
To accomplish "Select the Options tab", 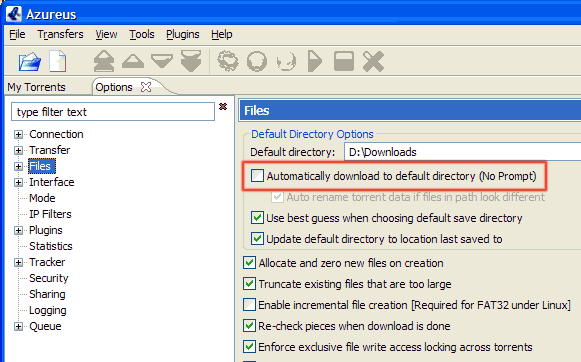I will [114, 87].
